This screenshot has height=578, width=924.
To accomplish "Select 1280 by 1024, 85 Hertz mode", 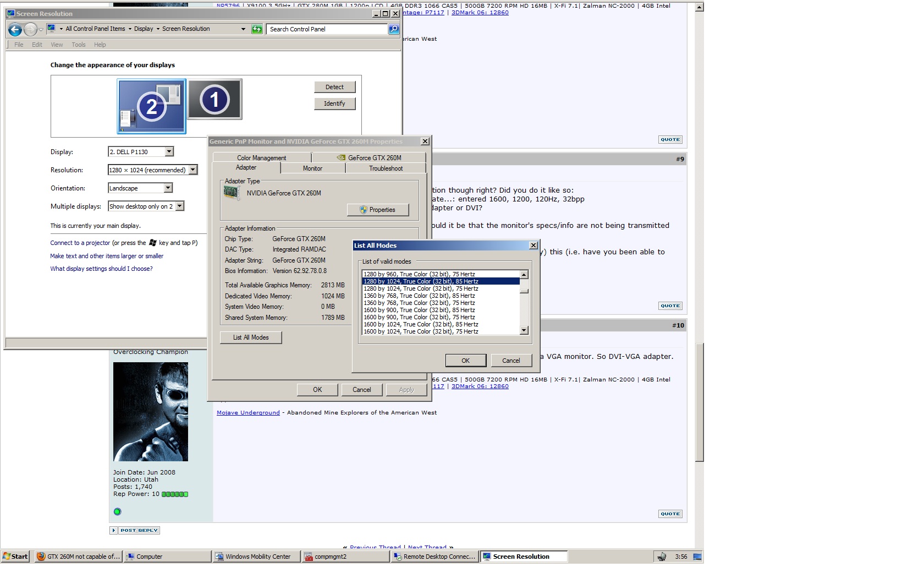I will (441, 281).
